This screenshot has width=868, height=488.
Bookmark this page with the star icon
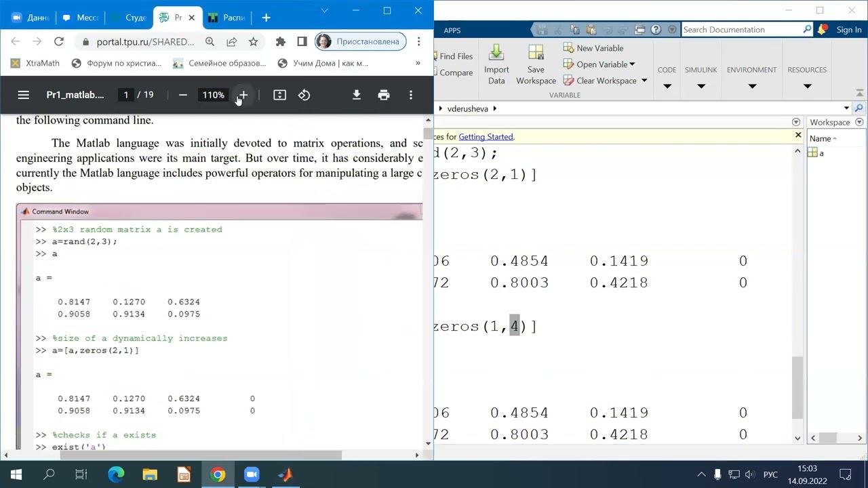click(x=253, y=41)
